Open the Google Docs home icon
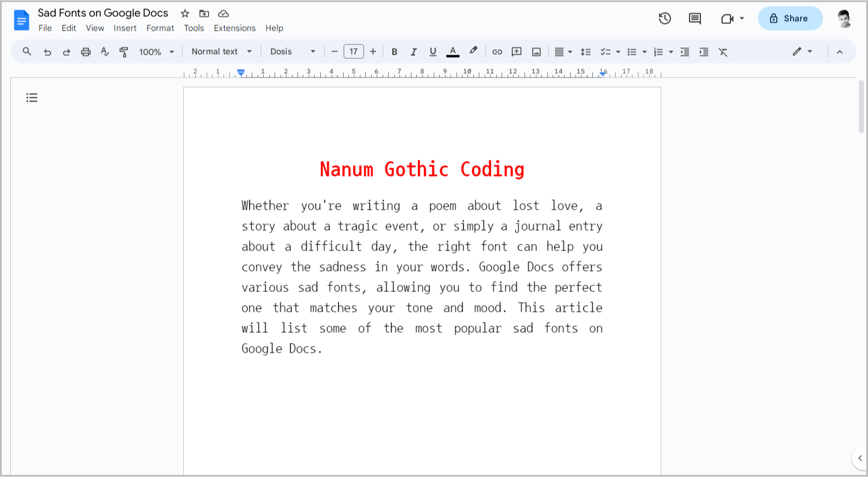Image resolution: width=868 pixels, height=477 pixels. (22, 20)
